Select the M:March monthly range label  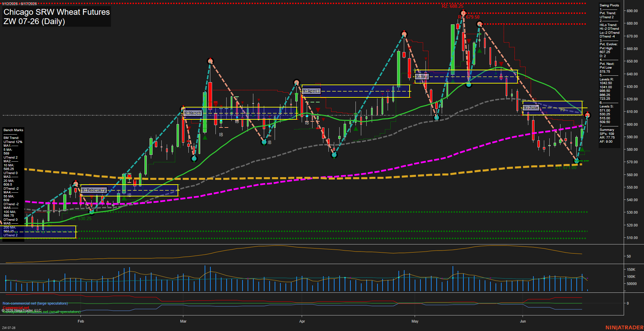192,113
